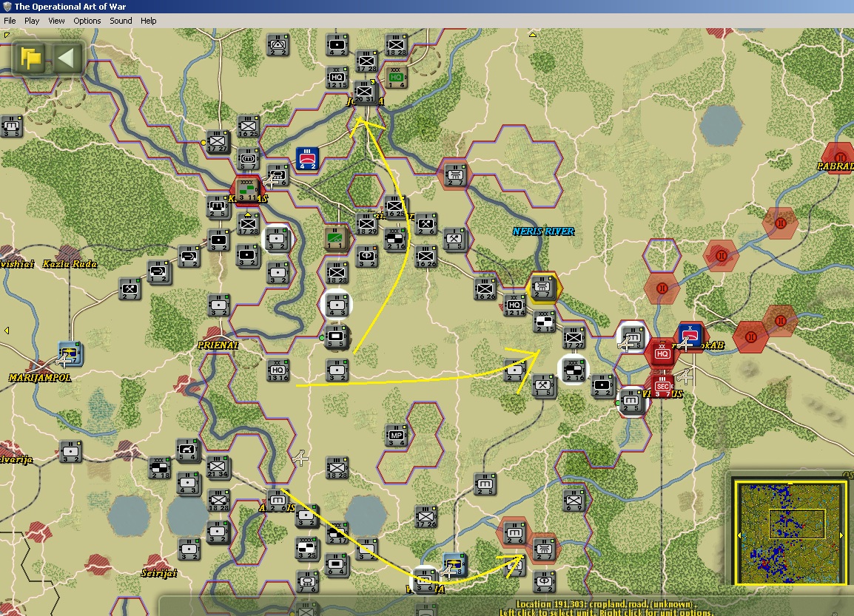This screenshot has width=854, height=616.
Task: Click the PRIENAI town label
Action: (x=218, y=345)
